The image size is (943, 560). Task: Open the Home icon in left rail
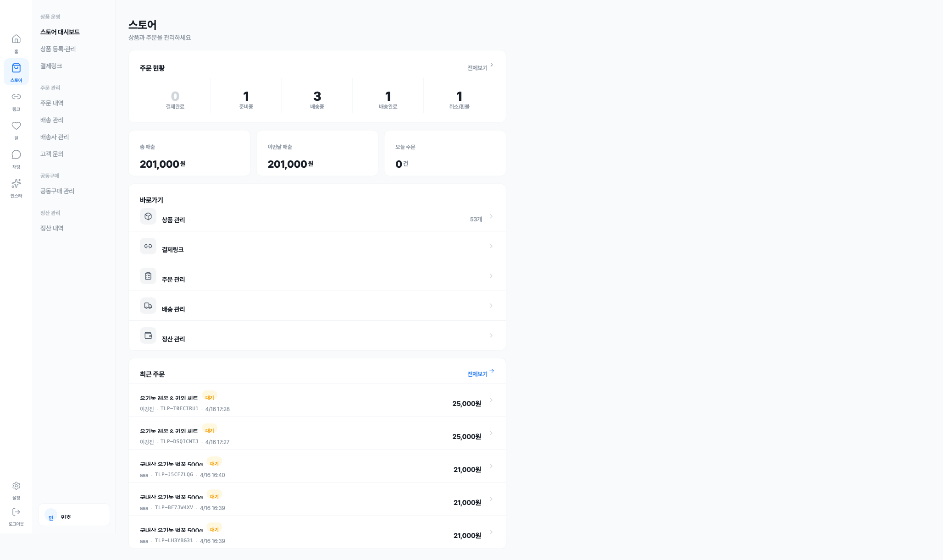pyautogui.click(x=16, y=39)
